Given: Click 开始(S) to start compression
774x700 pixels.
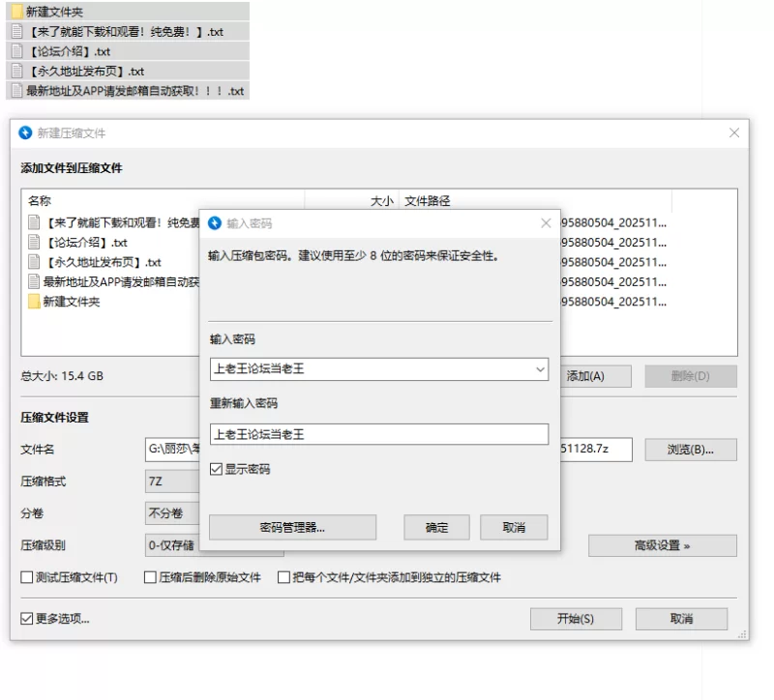Looking at the screenshot, I should tap(576, 619).
